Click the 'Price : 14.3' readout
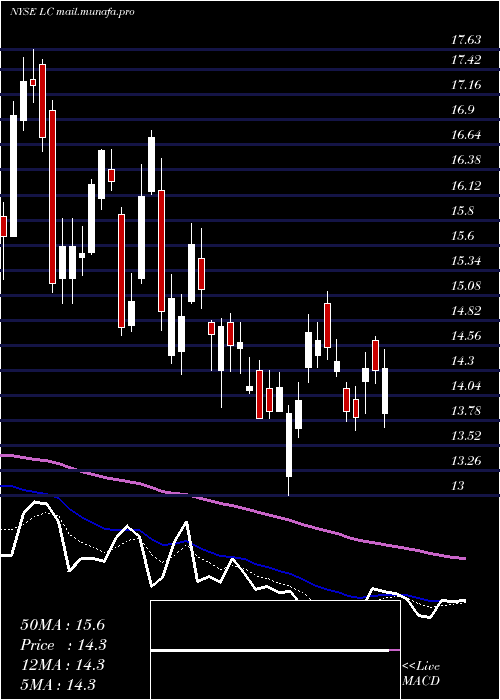The height and width of the screenshot is (700, 500). pyautogui.click(x=63, y=645)
